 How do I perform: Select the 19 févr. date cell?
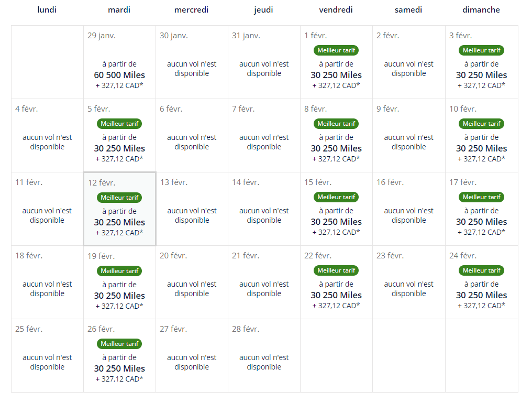(x=119, y=288)
